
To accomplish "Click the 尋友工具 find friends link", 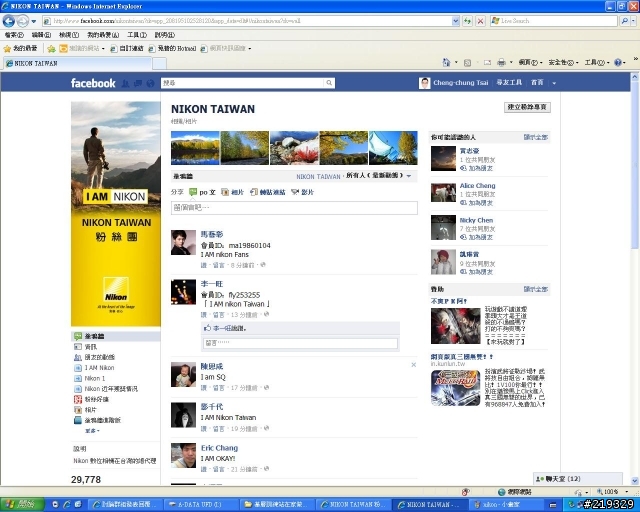I will click(509, 83).
